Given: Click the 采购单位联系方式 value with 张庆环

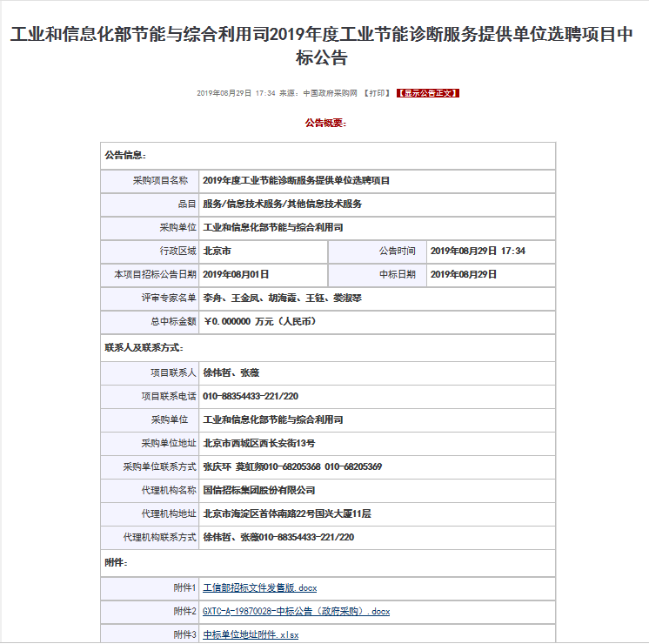Looking at the screenshot, I should 292,467.
